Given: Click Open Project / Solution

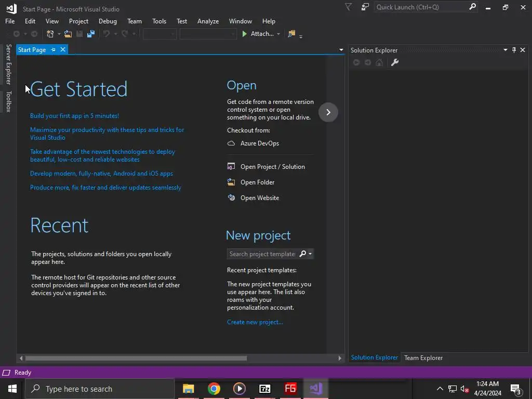Looking at the screenshot, I should [266, 167].
